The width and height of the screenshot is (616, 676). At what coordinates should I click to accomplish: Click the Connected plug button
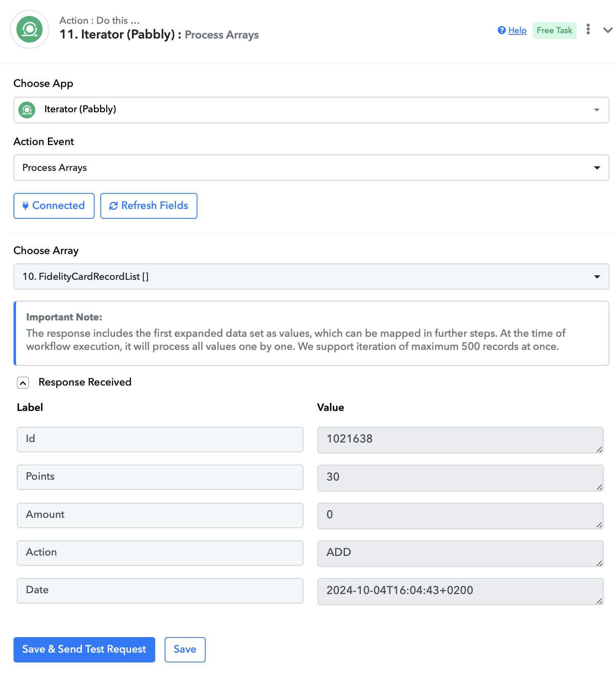(54, 206)
